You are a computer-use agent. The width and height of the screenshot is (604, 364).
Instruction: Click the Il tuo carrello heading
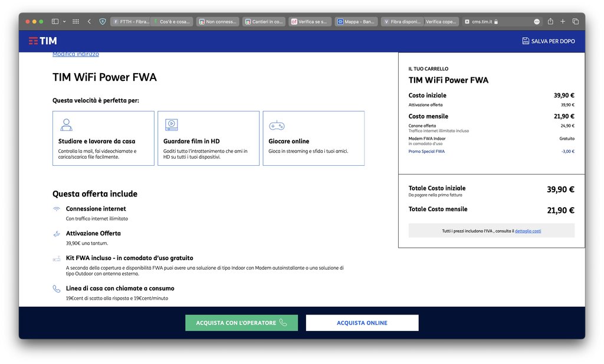(428, 69)
